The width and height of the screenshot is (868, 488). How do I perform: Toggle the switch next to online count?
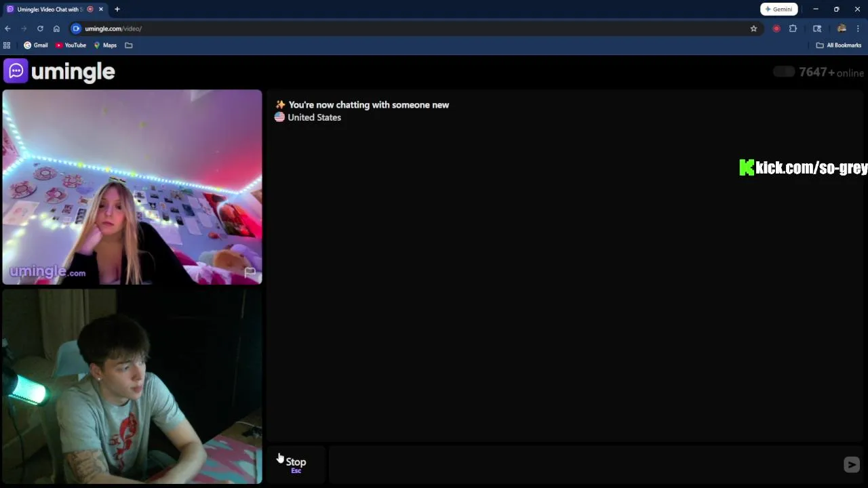pyautogui.click(x=784, y=72)
